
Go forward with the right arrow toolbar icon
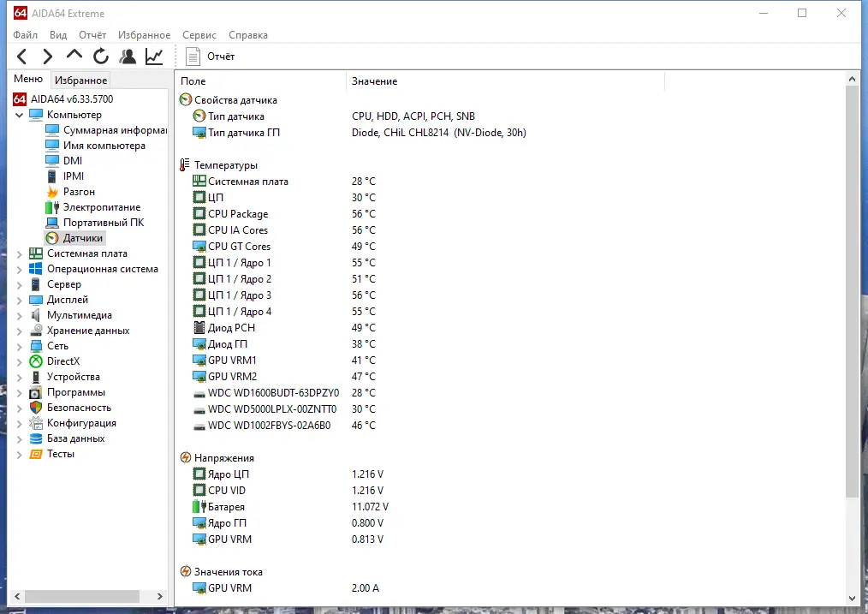coord(48,57)
